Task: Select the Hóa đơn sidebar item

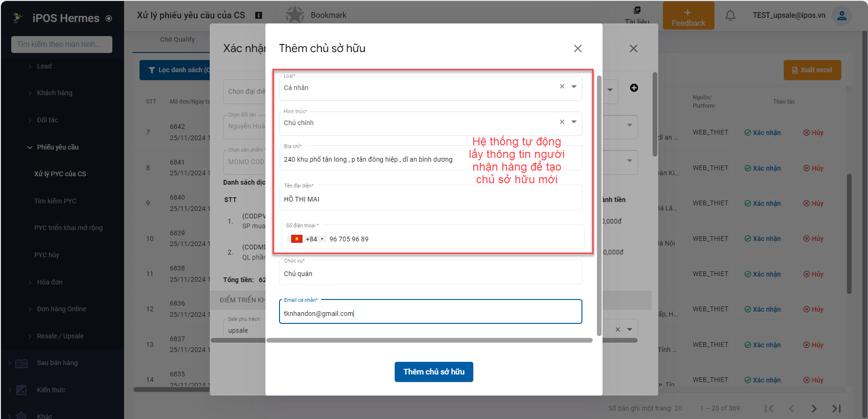Action: click(50, 282)
